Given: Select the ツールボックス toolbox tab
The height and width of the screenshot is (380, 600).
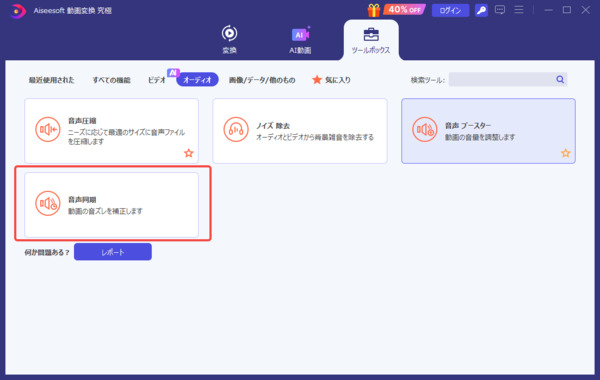Looking at the screenshot, I should click(x=371, y=41).
